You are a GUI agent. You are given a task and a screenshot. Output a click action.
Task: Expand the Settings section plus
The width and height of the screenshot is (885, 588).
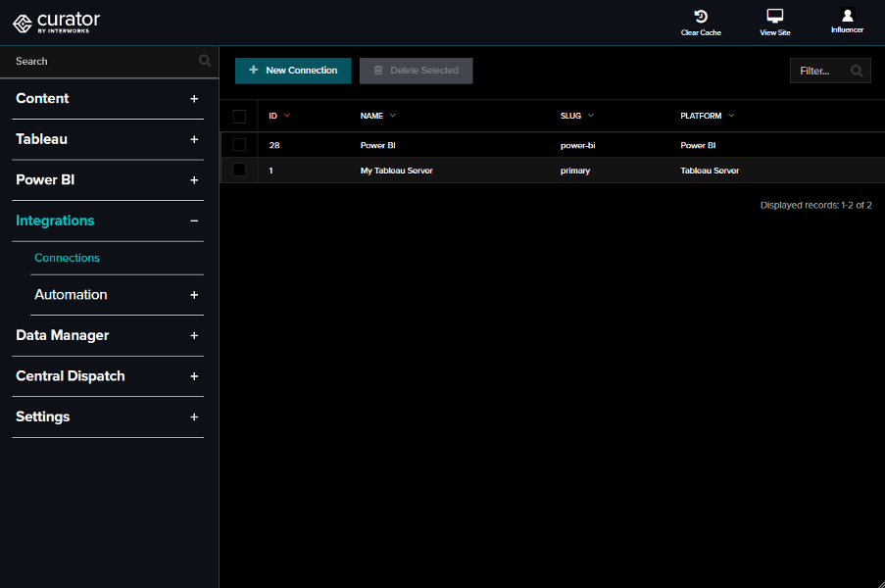(194, 417)
